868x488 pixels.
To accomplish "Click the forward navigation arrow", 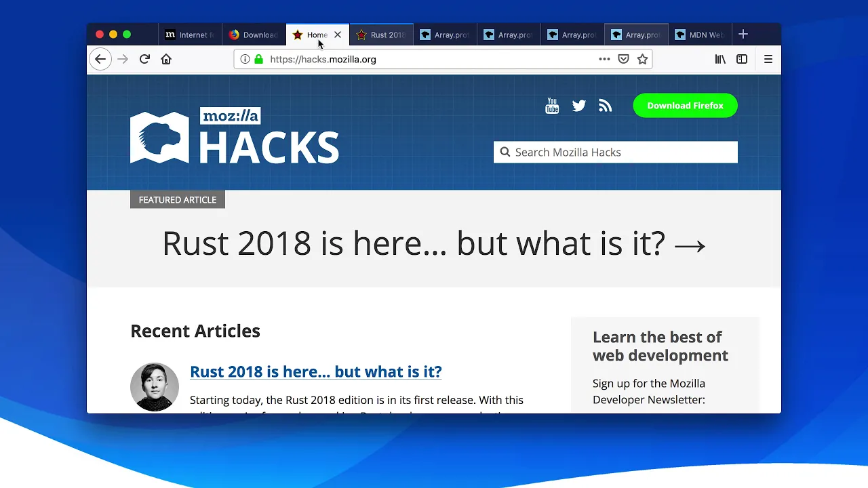I will (123, 59).
